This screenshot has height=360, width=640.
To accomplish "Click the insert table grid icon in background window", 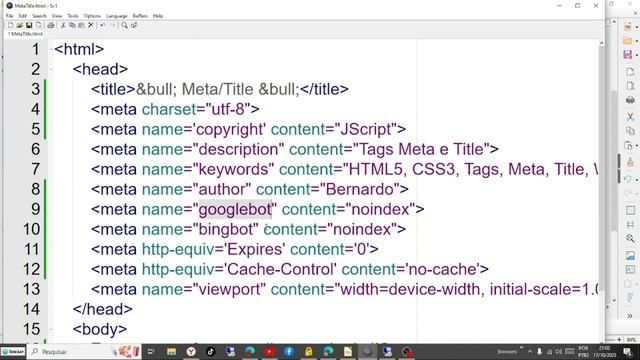I will point(630,210).
